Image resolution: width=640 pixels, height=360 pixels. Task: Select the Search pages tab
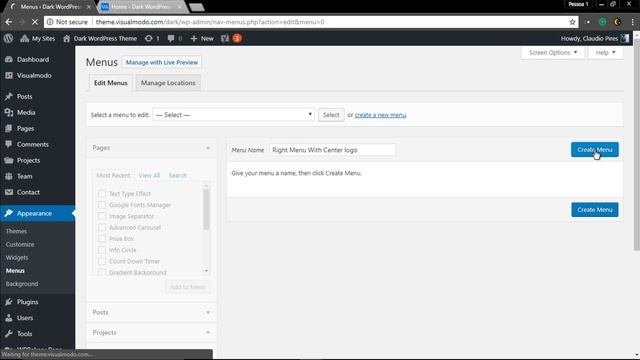point(178,176)
